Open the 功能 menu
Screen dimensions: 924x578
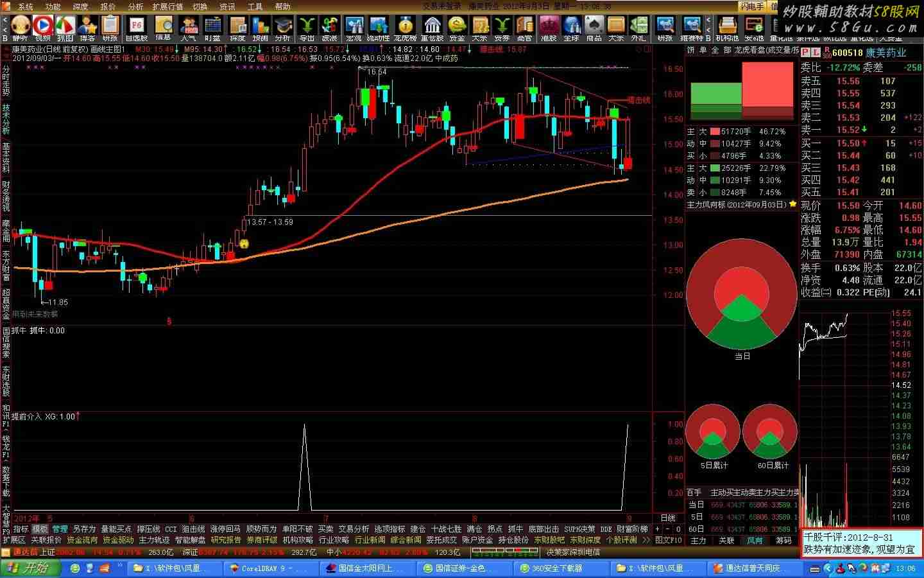(x=53, y=6)
